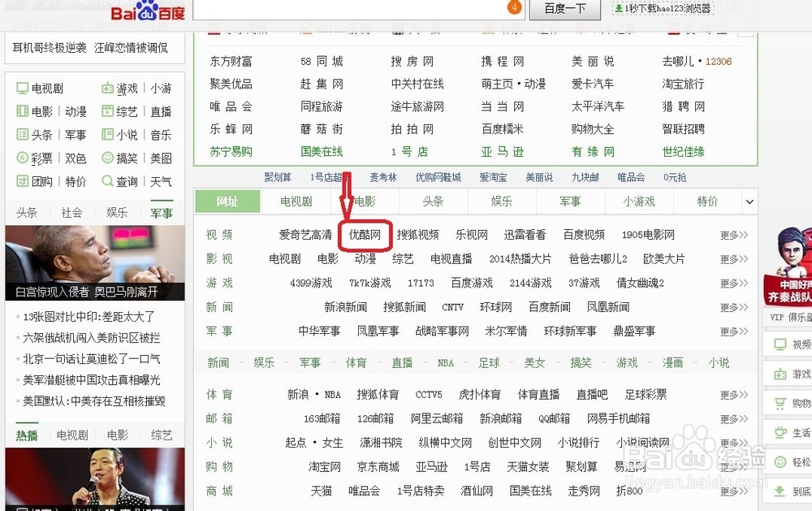This screenshot has height=511, width=812.
Task: Switch to the 电视剧 tab in center panel
Action: coord(296,201)
